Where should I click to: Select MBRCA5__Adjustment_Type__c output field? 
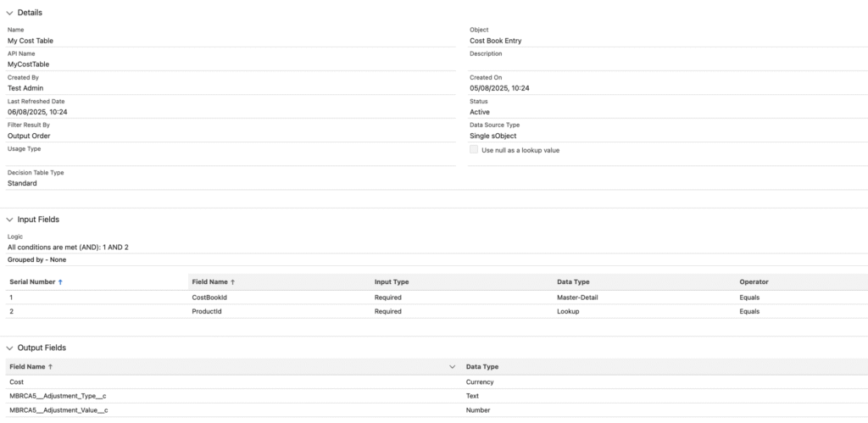(58, 396)
